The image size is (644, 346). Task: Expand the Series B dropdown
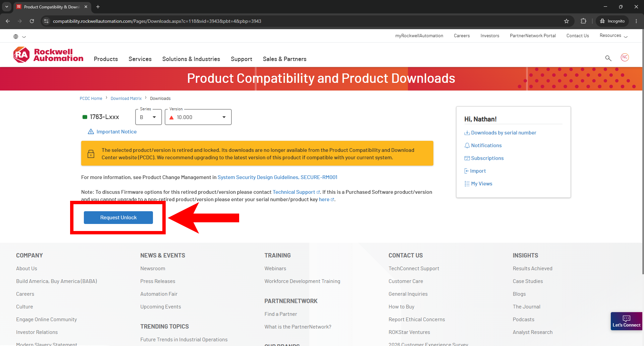[x=149, y=117]
